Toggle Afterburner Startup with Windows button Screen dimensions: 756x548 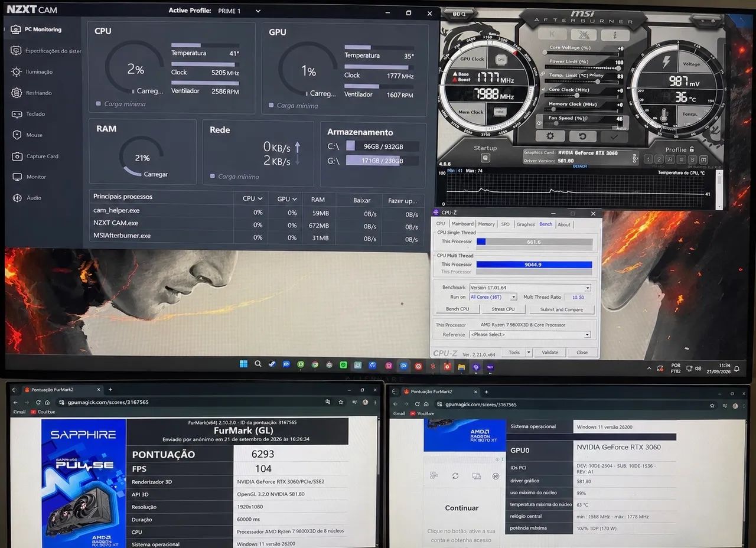click(485, 158)
